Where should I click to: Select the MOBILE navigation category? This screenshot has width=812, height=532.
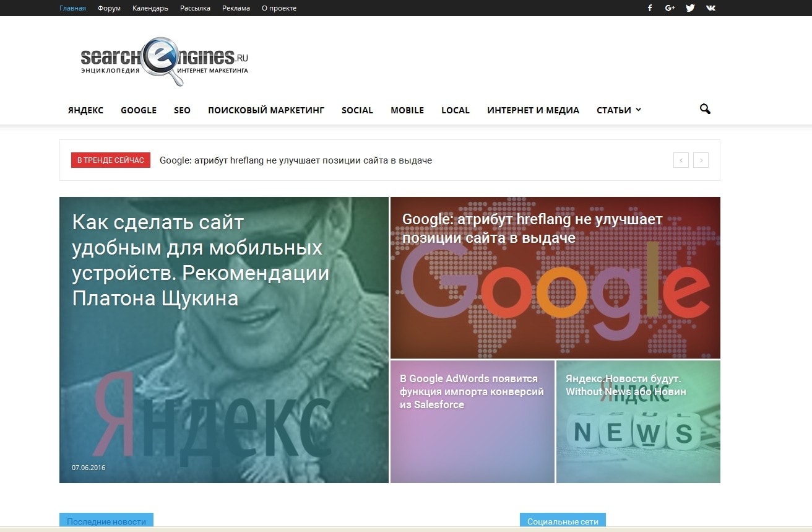(x=407, y=110)
